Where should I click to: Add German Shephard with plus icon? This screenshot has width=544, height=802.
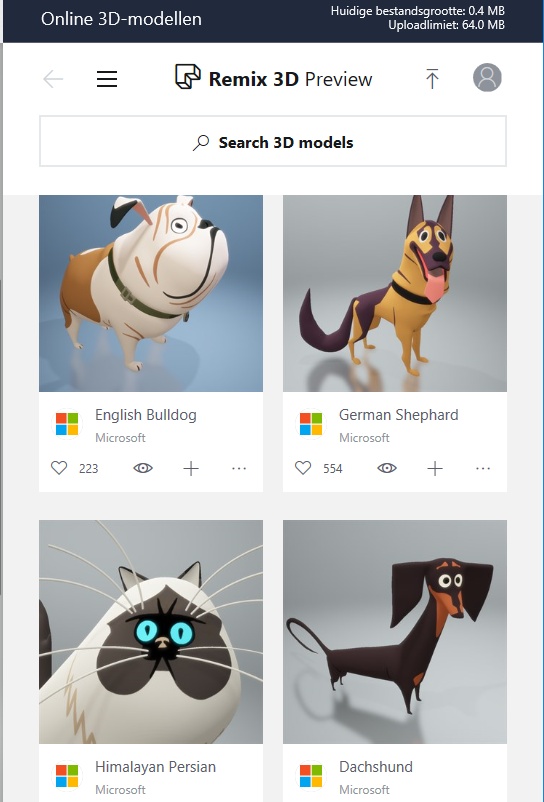tap(435, 469)
